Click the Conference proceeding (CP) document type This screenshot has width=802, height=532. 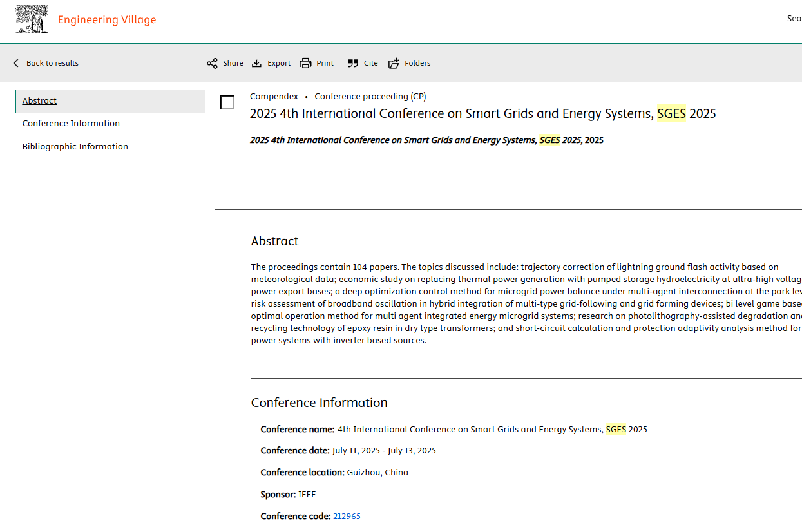click(370, 97)
